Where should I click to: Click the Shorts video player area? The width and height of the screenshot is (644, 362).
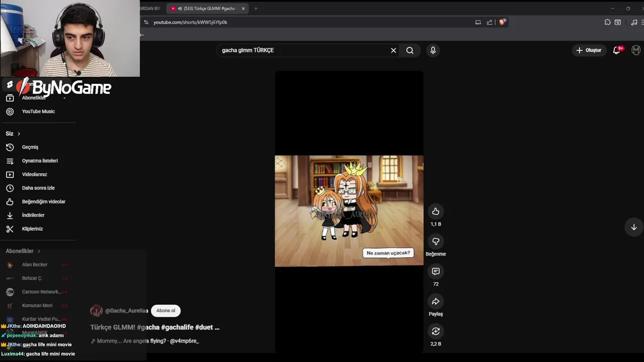(349, 211)
